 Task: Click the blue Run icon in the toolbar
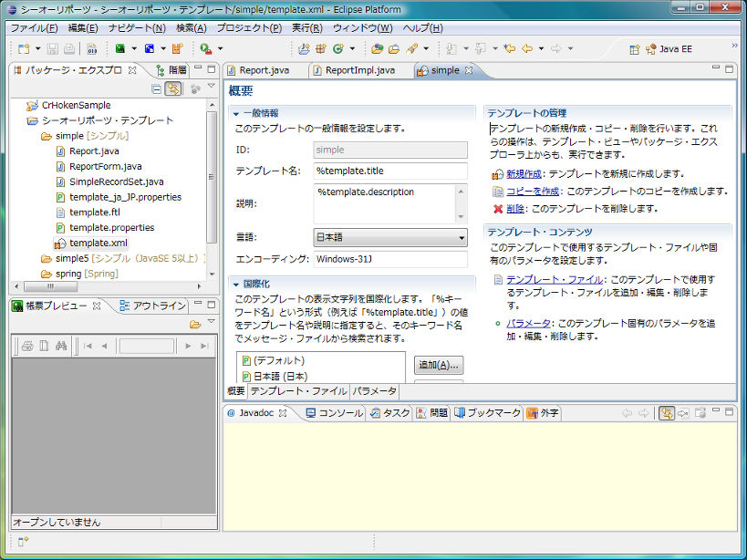150,48
